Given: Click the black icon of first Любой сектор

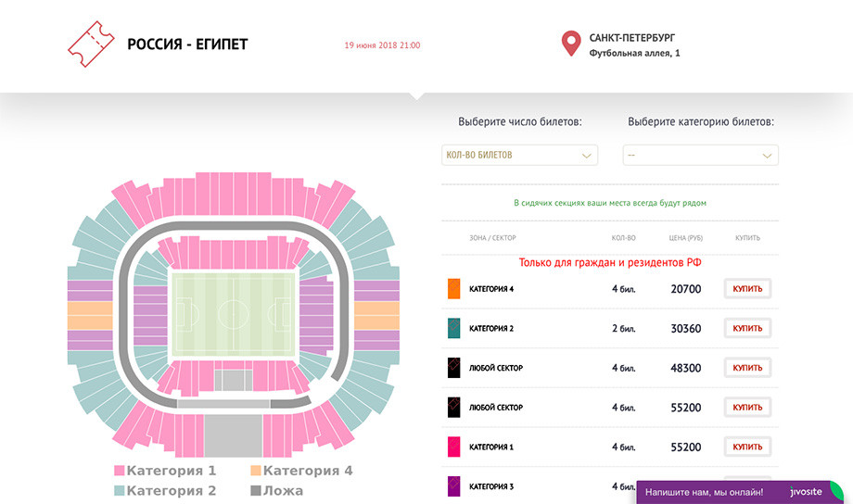Looking at the screenshot, I should tap(454, 368).
